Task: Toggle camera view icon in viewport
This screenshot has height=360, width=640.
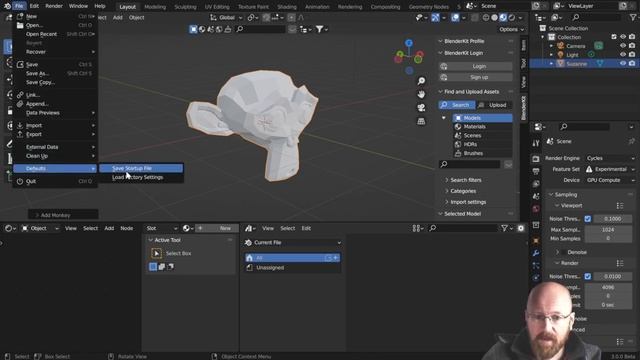Action: (421, 108)
